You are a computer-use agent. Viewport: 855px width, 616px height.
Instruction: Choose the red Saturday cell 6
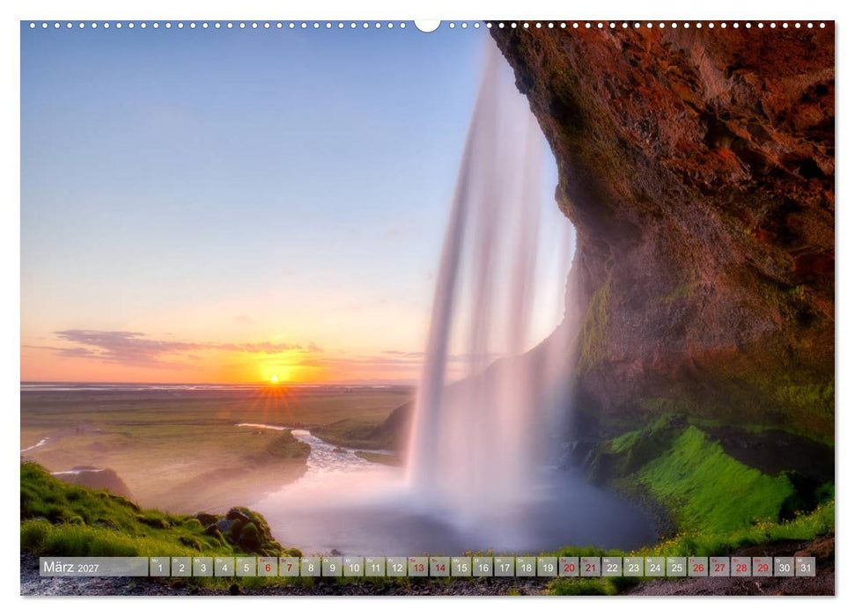267,567
